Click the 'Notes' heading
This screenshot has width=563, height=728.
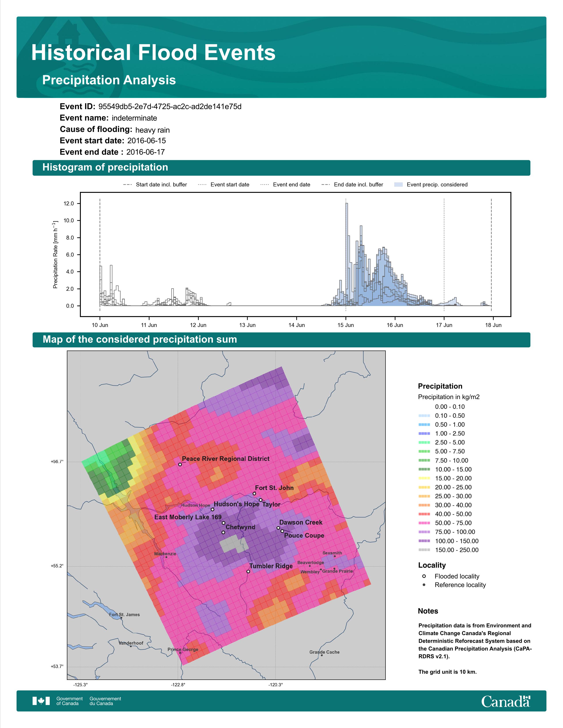(428, 611)
